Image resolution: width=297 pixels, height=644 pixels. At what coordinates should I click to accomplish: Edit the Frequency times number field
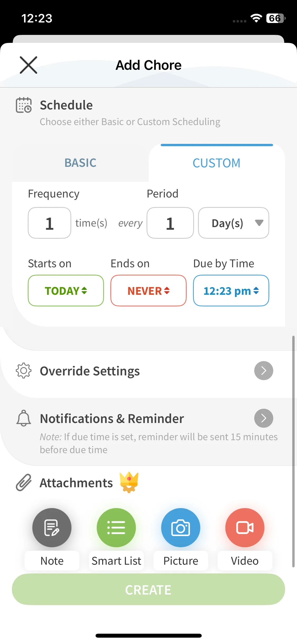49,223
